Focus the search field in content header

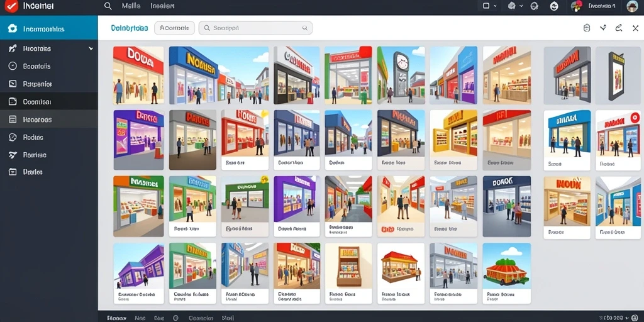coord(255,28)
